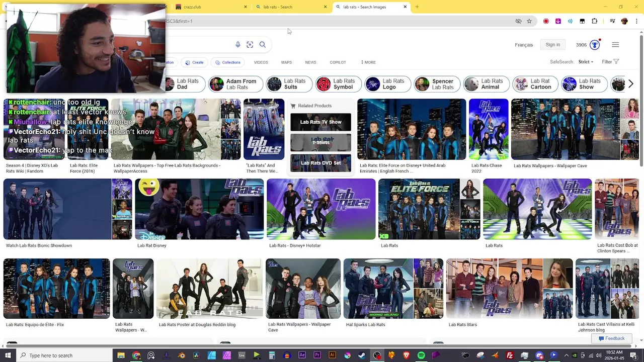This screenshot has width=644, height=362.
Task: Open Brave browser from the taskbar
Action: 407,355
